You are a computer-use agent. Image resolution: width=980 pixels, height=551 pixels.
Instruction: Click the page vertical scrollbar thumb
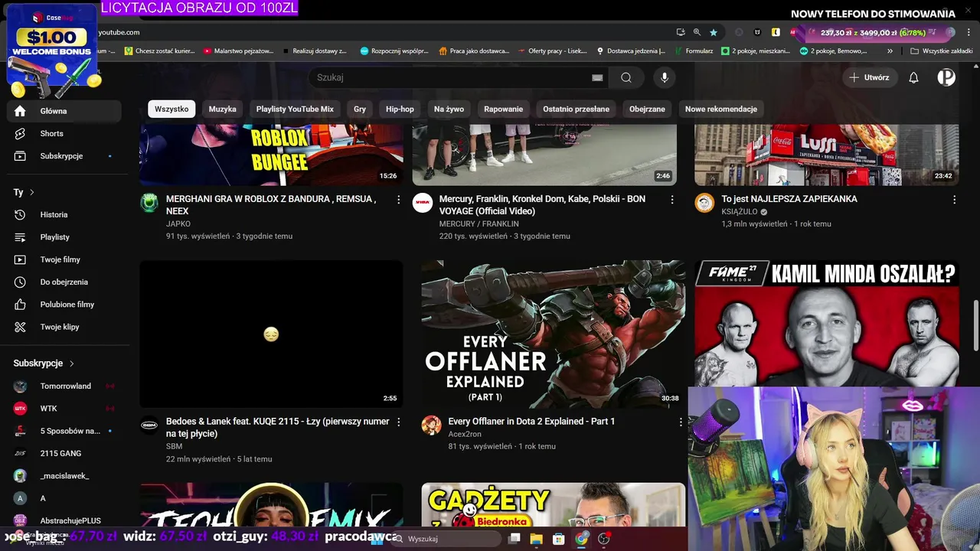point(975,327)
